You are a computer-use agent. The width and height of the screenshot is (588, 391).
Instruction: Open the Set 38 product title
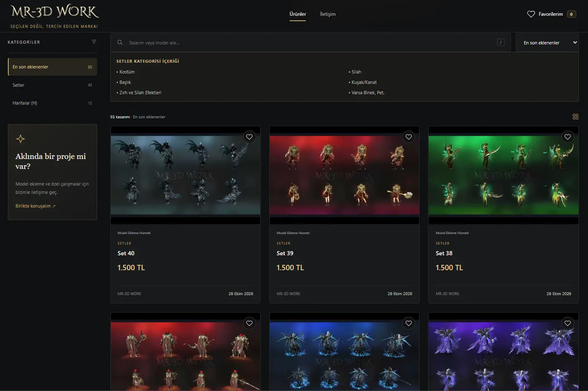click(444, 253)
